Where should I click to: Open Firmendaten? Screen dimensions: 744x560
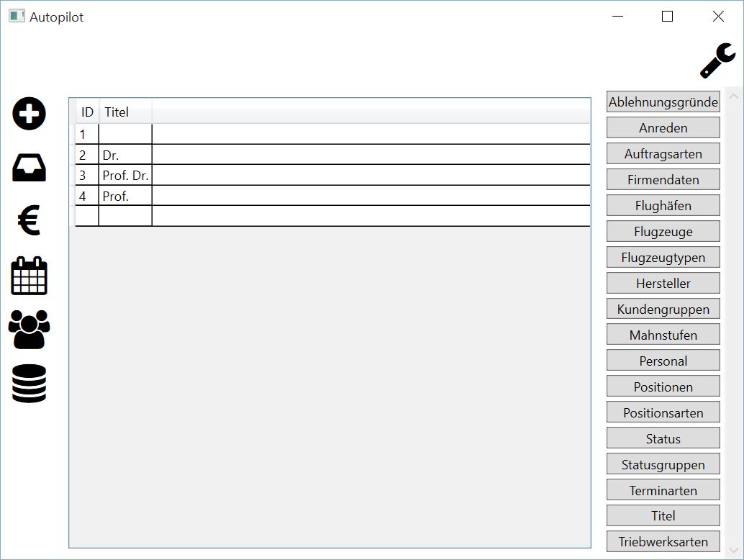[x=663, y=179]
